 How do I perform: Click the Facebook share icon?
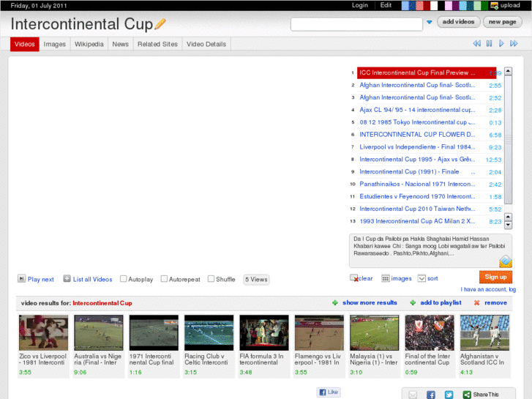click(430, 395)
